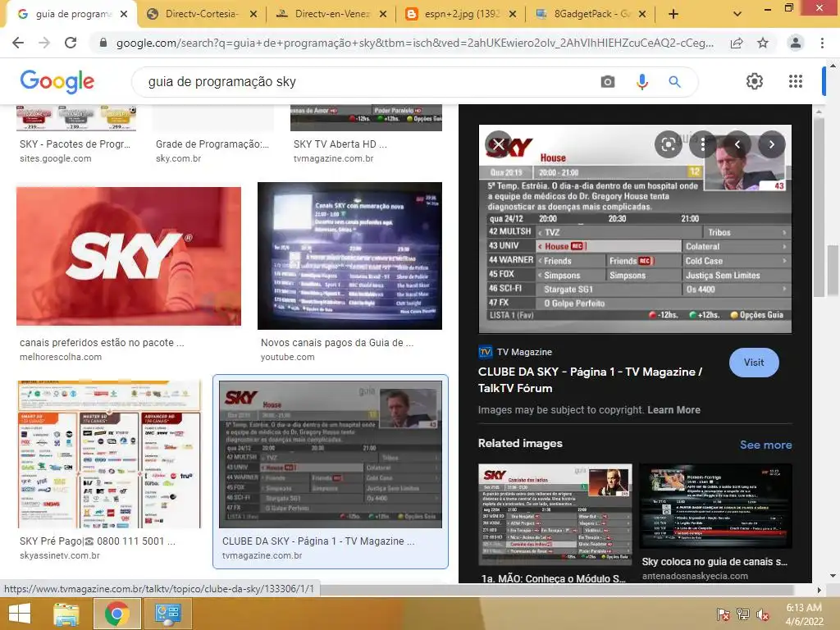Click the share page icon in address bar

click(737, 43)
